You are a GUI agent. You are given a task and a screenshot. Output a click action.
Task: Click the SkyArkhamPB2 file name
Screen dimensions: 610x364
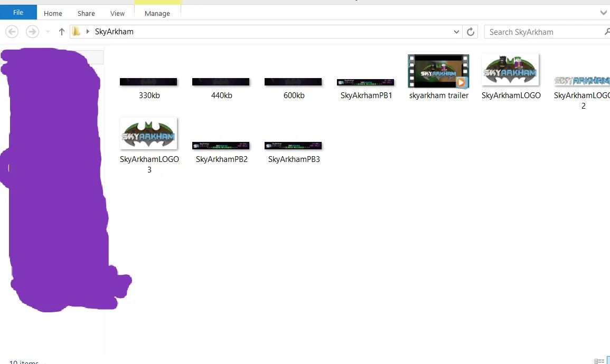point(222,159)
